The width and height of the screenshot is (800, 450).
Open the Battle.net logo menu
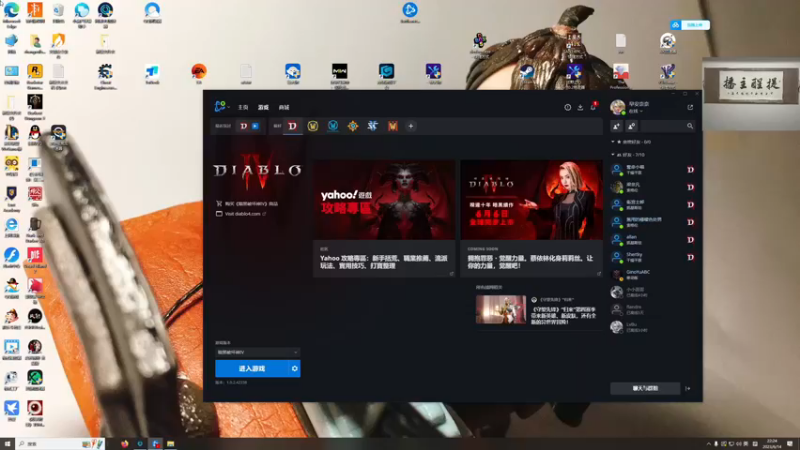(221, 106)
